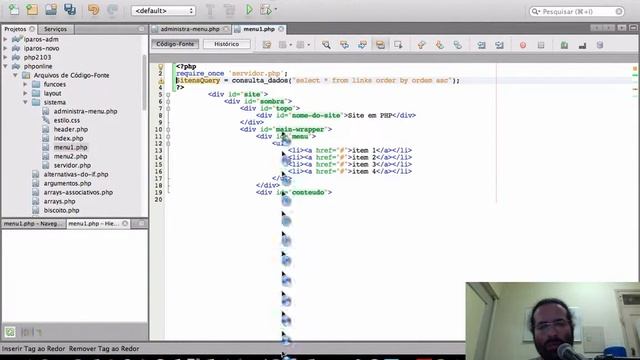Click the Undo toolbar icon
The height and width of the screenshot is (360, 640).
coord(93,10)
